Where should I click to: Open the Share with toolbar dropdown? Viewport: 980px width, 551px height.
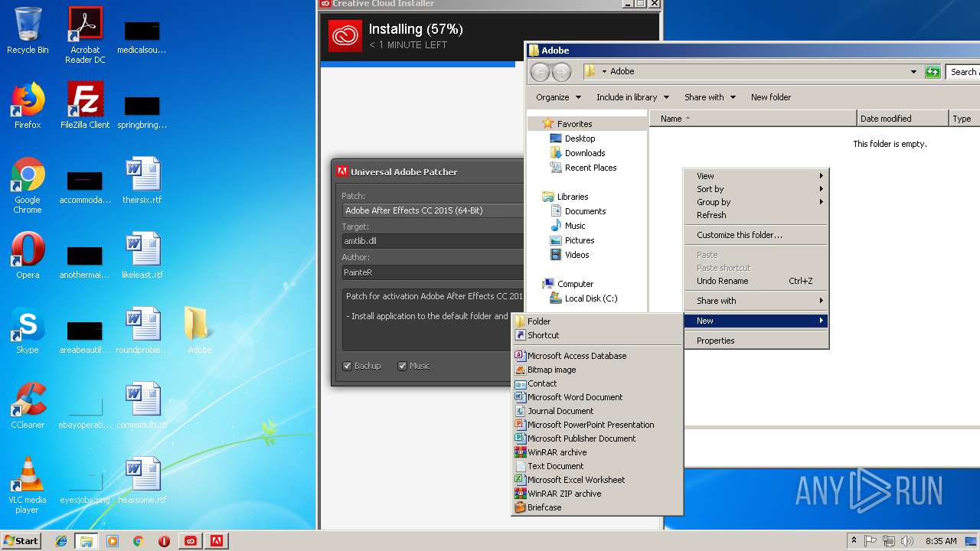[x=710, y=97]
